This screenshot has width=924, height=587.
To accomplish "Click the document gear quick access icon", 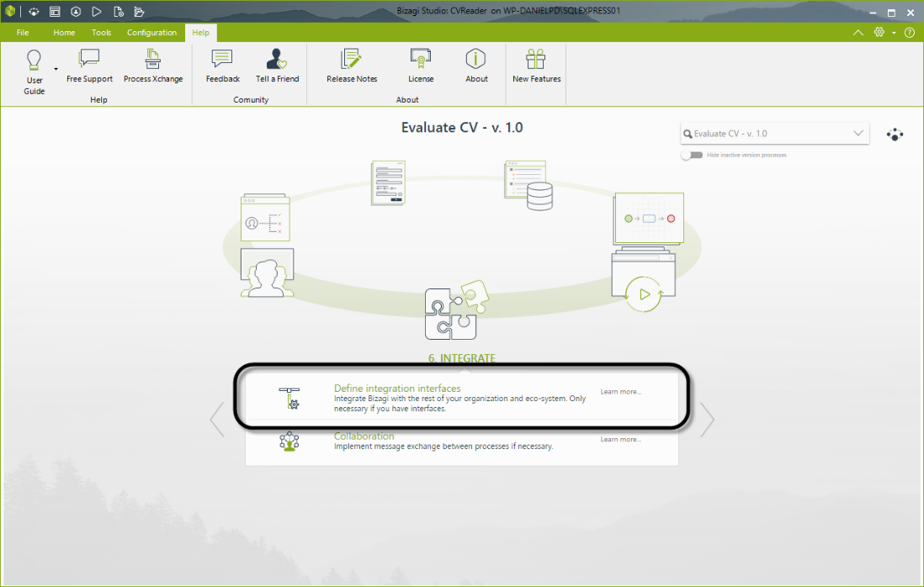I will [118, 12].
